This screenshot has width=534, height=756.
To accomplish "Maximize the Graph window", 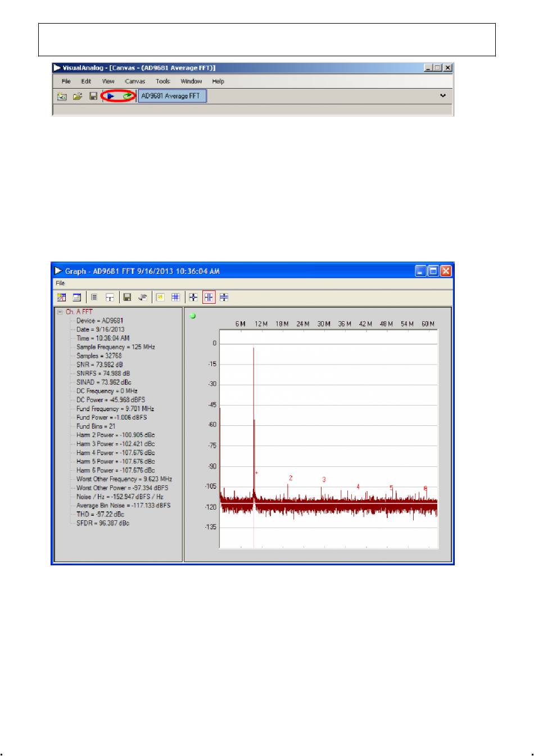I will 433,271.
